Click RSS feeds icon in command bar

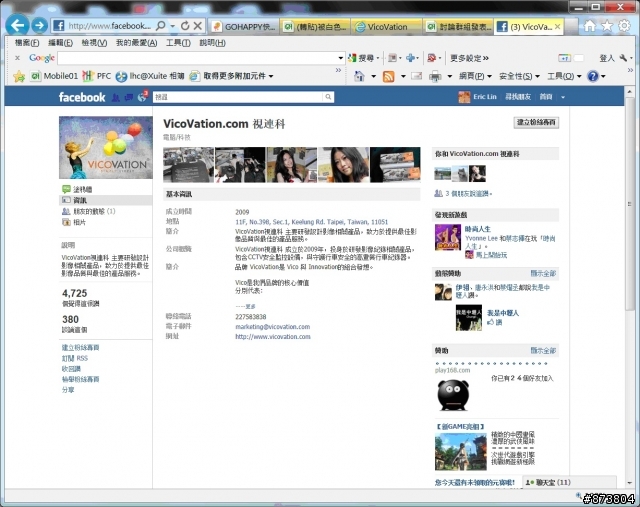(389, 76)
